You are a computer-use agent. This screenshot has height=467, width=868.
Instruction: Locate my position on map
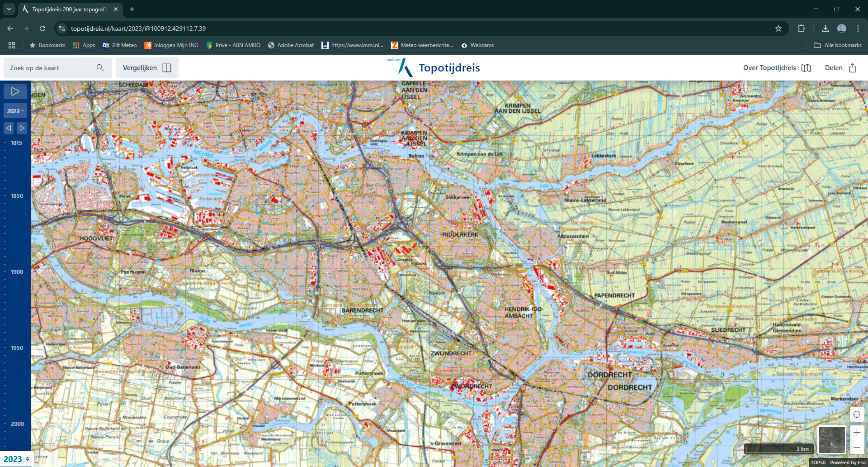tap(857, 415)
